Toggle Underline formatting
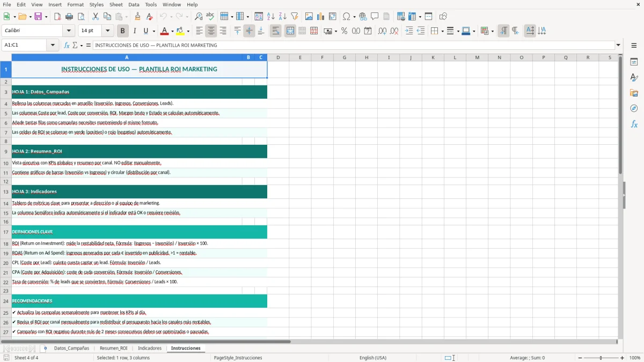 click(x=145, y=31)
